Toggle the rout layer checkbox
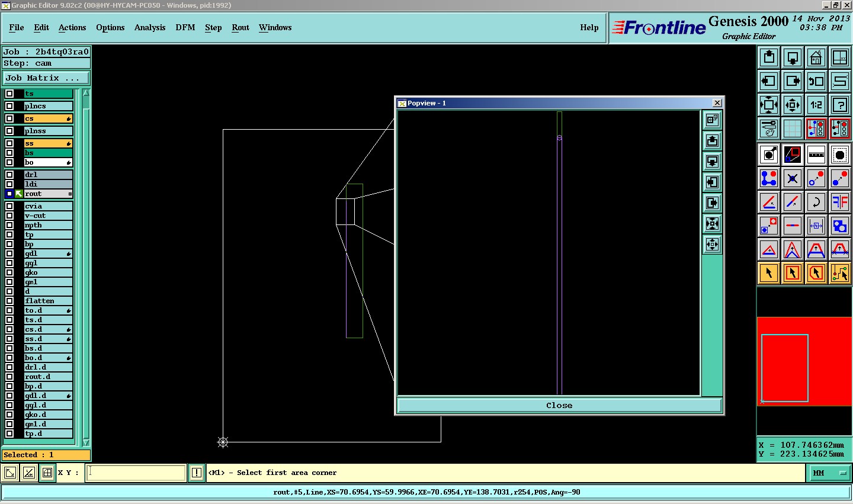The height and width of the screenshot is (504, 853). point(9,194)
